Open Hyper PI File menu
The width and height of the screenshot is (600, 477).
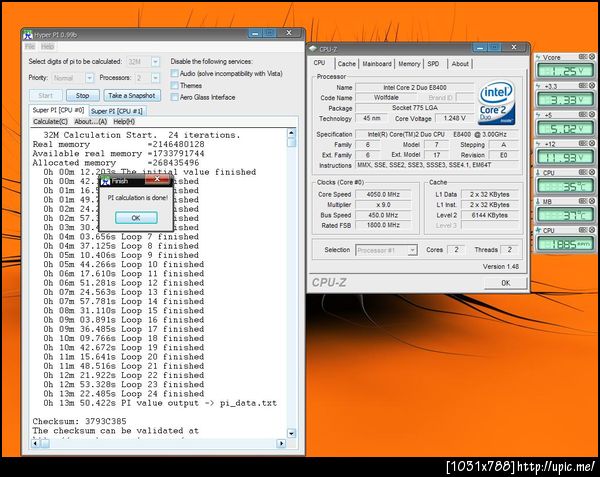pyautogui.click(x=30, y=47)
